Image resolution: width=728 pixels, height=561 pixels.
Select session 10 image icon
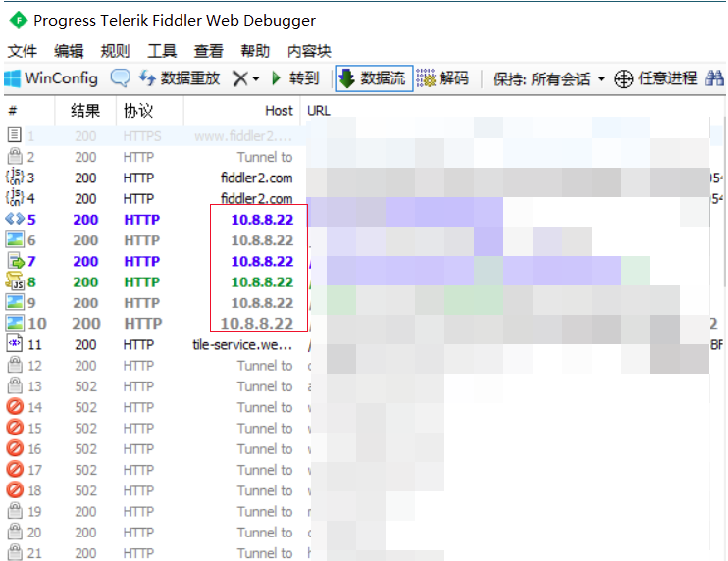(x=15, y=323)
